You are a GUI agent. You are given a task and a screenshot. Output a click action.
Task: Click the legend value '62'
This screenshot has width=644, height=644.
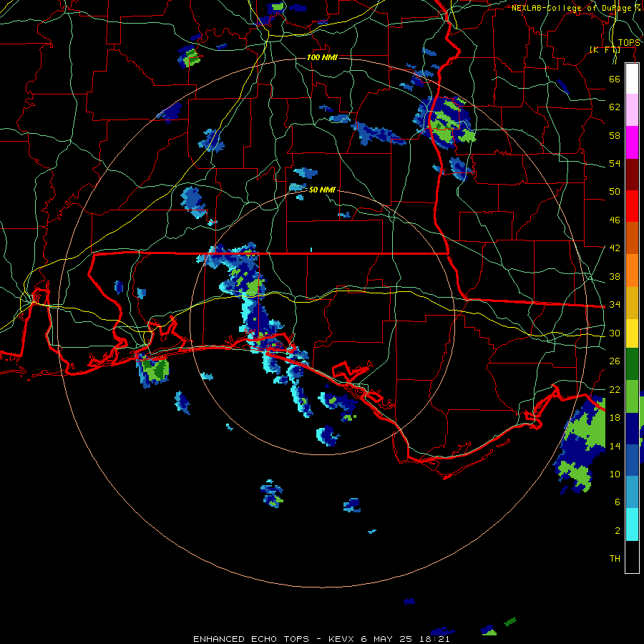coord(615,107)
